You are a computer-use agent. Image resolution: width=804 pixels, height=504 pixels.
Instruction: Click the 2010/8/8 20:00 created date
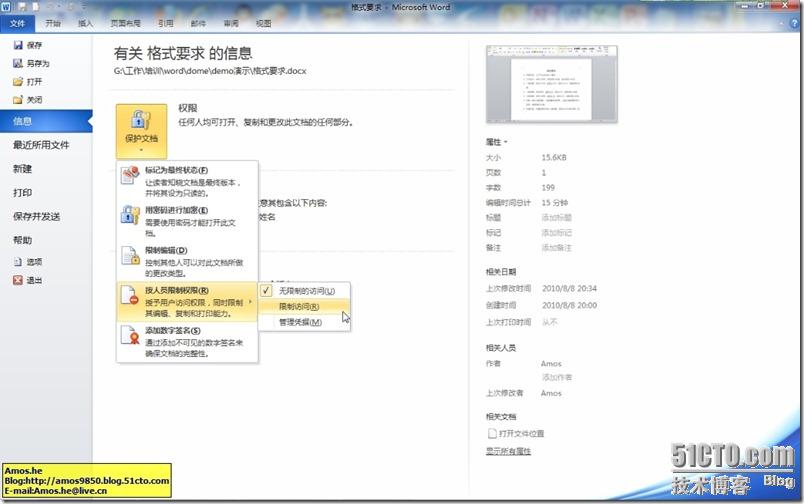(x=570, y=306)
